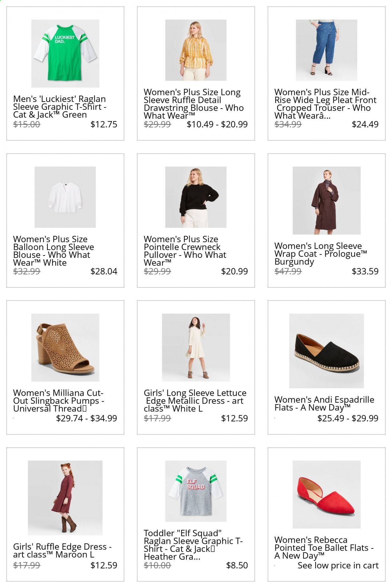Select the wide leg denim trouser image
392x588 pixels.
(x=326, y=50)
